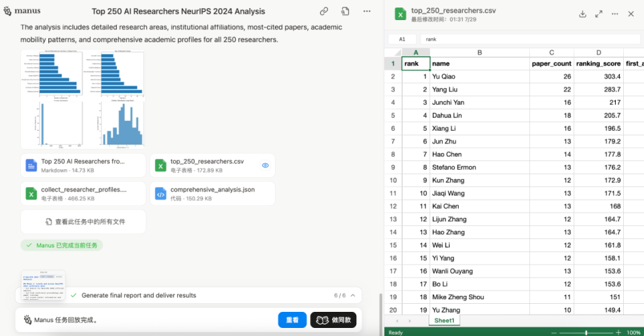Click the zoom in plus button
The image size is (644, 336).
618,332
